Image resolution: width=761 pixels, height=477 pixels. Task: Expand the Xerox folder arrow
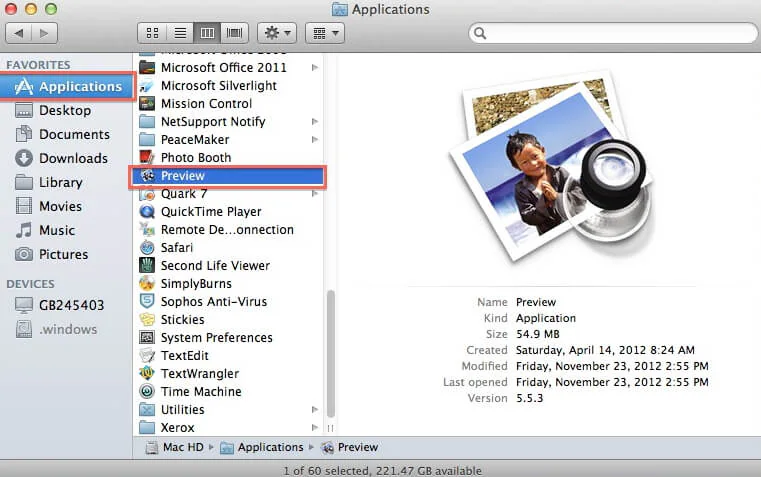[x=315, y=428]
